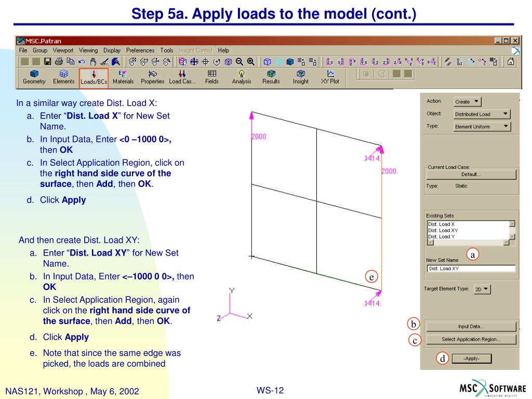Open the Insight application
The width and height of the screenshot is (532, 399).
[x=301, y=77]
